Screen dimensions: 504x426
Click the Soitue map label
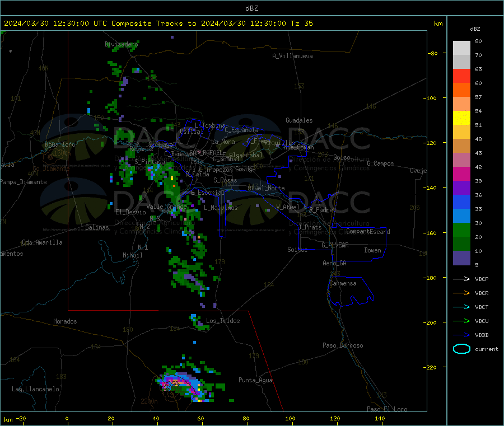297,250
